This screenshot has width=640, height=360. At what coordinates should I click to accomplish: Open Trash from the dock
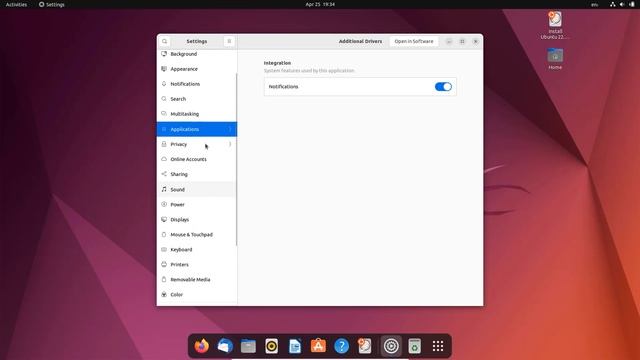415,346
